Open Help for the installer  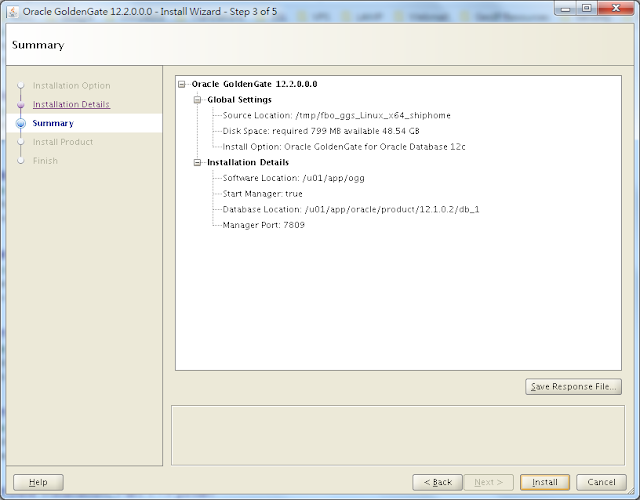tap(38, 482)
